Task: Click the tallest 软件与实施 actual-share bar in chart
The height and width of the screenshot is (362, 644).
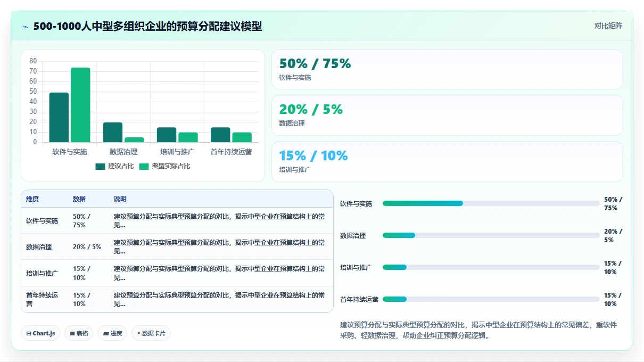Action: click(x=80, y=105)
